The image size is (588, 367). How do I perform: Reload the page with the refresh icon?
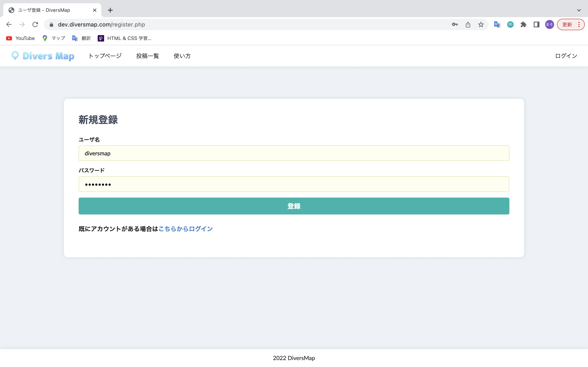point(35,24)
